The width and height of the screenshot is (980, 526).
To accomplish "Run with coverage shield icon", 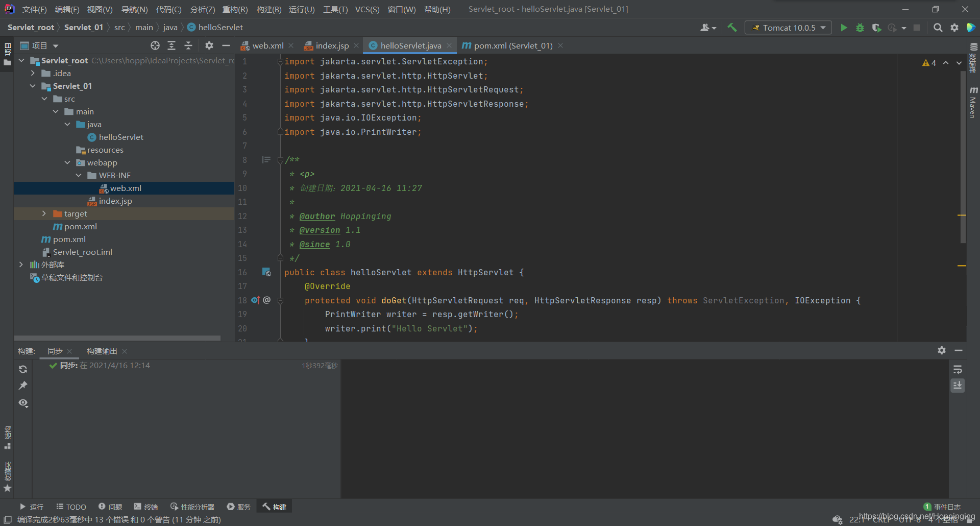I will tap(876, 28).
